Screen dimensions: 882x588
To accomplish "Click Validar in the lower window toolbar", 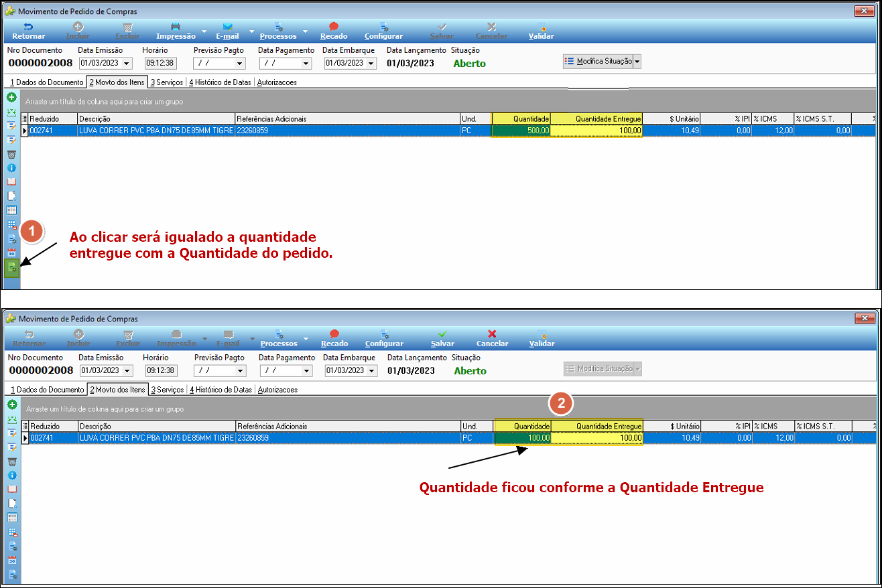I will pos(542,338).
